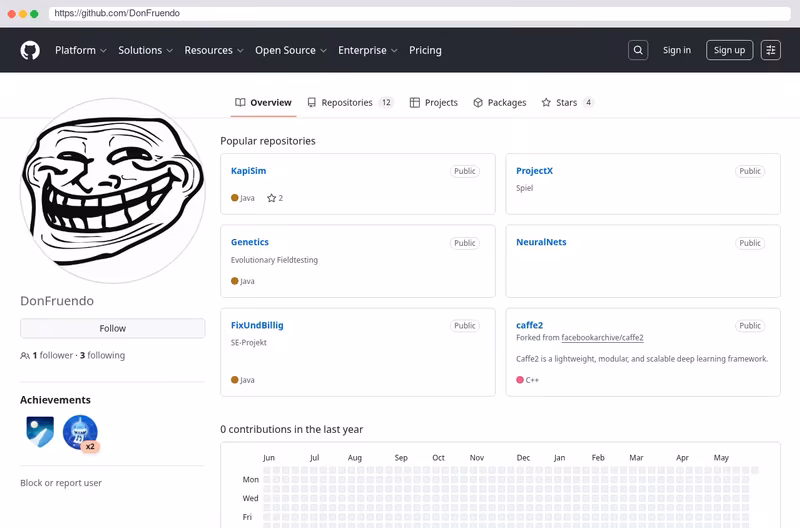This screenshot has width=800, height=528.
Task: Click the Evolutionary Fieldtesting description
Action: coord(274,260)
